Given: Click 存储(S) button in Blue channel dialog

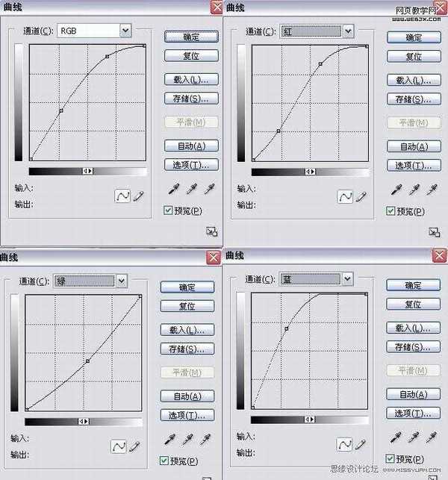Looking at the screenshot, I should tap(413, 347).
